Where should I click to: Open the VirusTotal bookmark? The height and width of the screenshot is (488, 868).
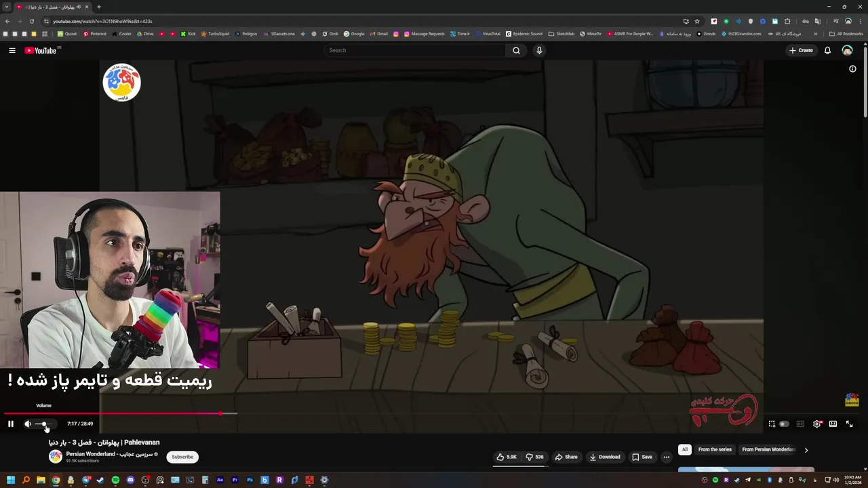point(488,34)
